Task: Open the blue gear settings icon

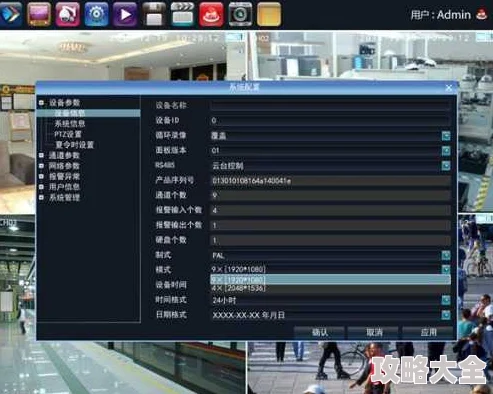Action: pos(96,14)
